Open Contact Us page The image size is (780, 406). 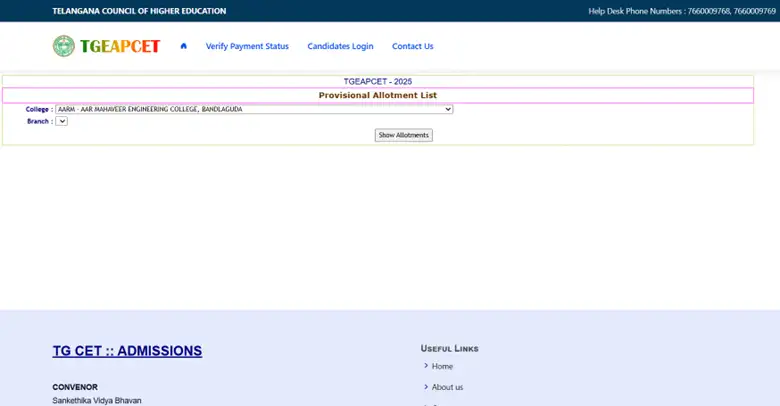(x=412, y=46)
